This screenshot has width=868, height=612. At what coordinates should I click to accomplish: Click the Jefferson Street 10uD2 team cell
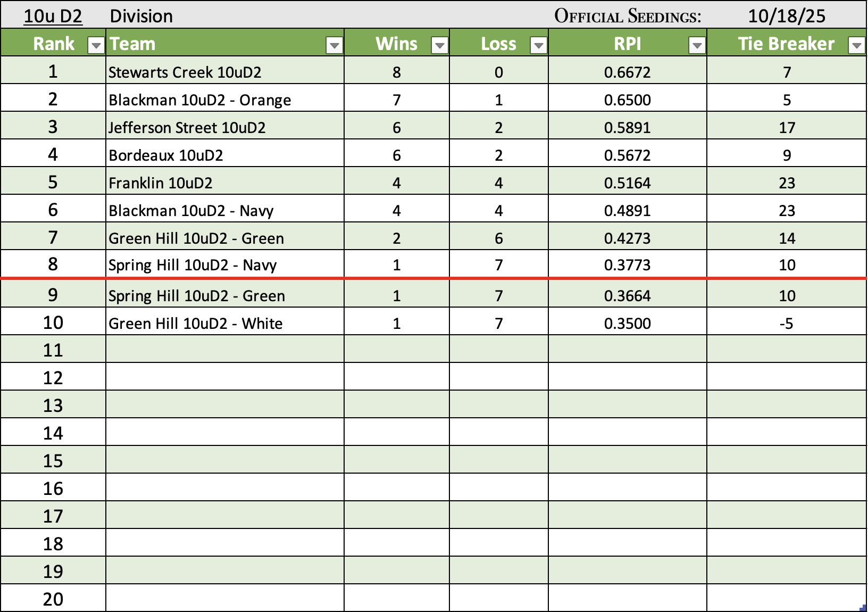click(187, 128)
